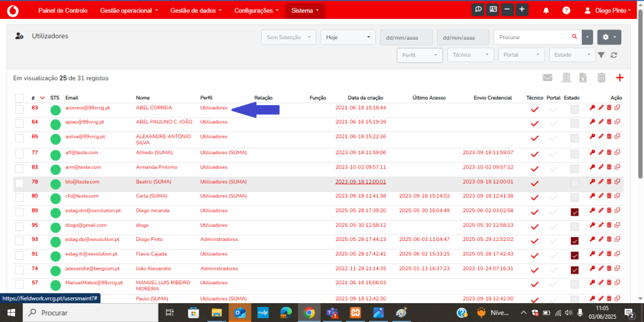644x322 pixels.
Task: Click green status dot of Carla (SUMA)
Action: coord(55,199)
